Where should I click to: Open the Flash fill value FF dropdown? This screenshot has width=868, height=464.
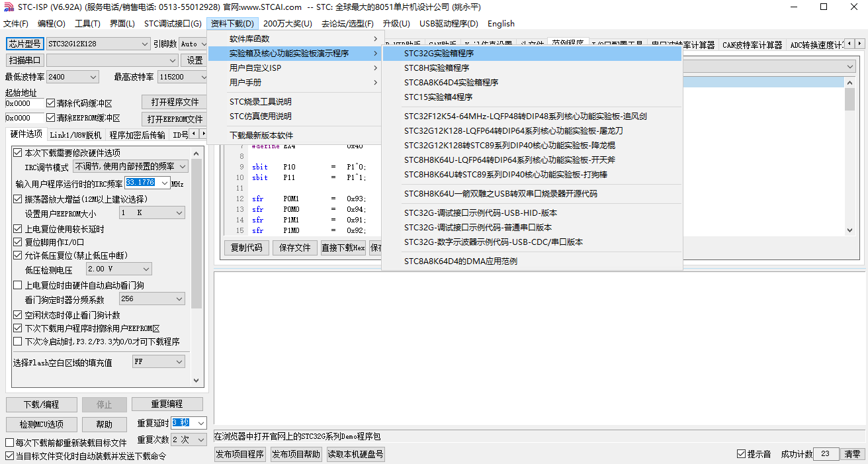tap(159, 362)
